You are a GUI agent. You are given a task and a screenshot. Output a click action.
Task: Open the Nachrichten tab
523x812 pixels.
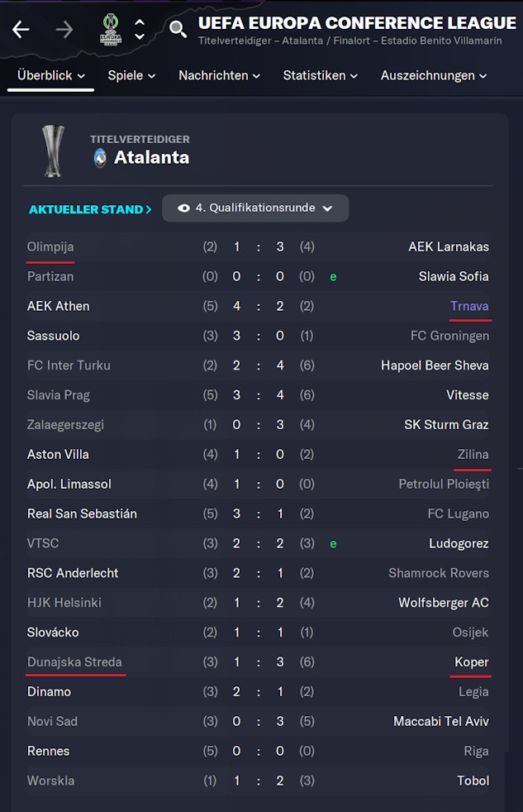219,75
